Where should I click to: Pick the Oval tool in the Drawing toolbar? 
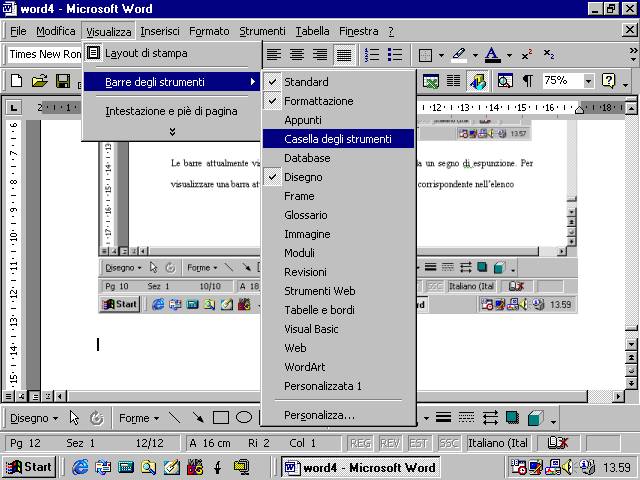coord(244,418)
